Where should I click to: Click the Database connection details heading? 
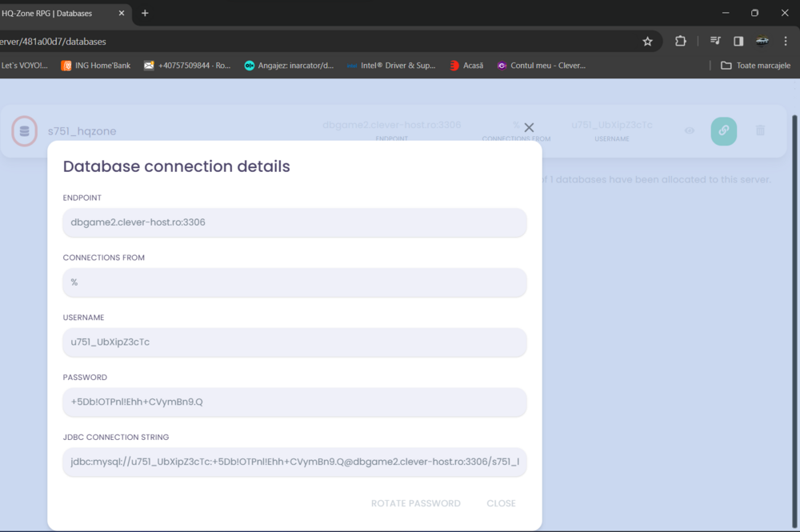coord(177,166)
